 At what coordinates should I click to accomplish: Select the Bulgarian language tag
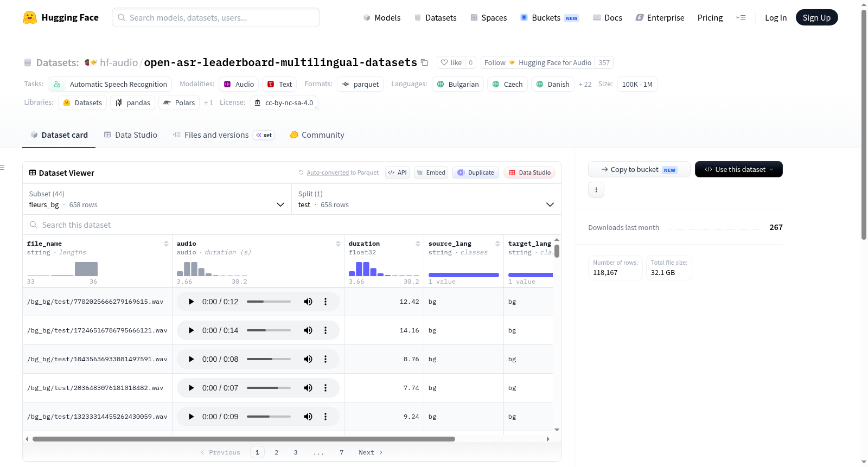pyautogui.click(x=458, y=84)
